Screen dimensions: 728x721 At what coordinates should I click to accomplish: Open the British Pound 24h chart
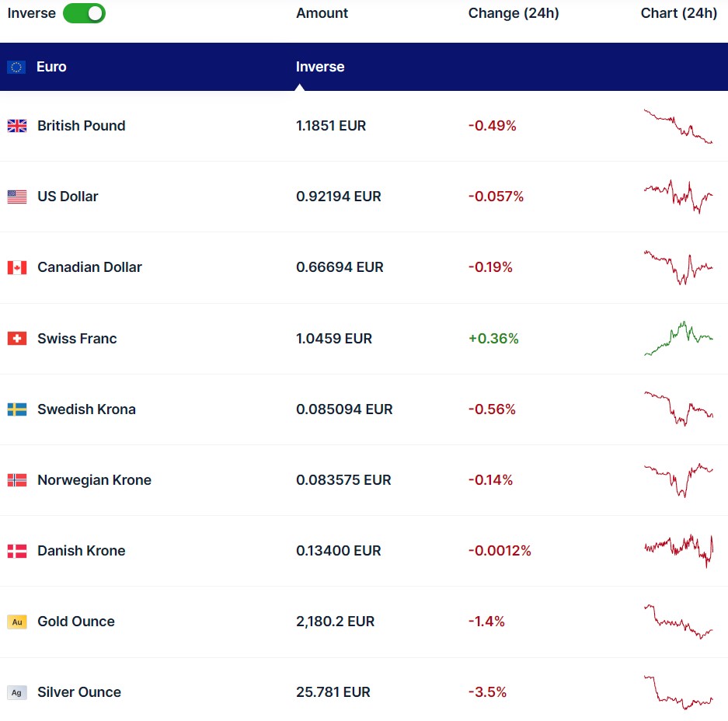coord(677,126)
